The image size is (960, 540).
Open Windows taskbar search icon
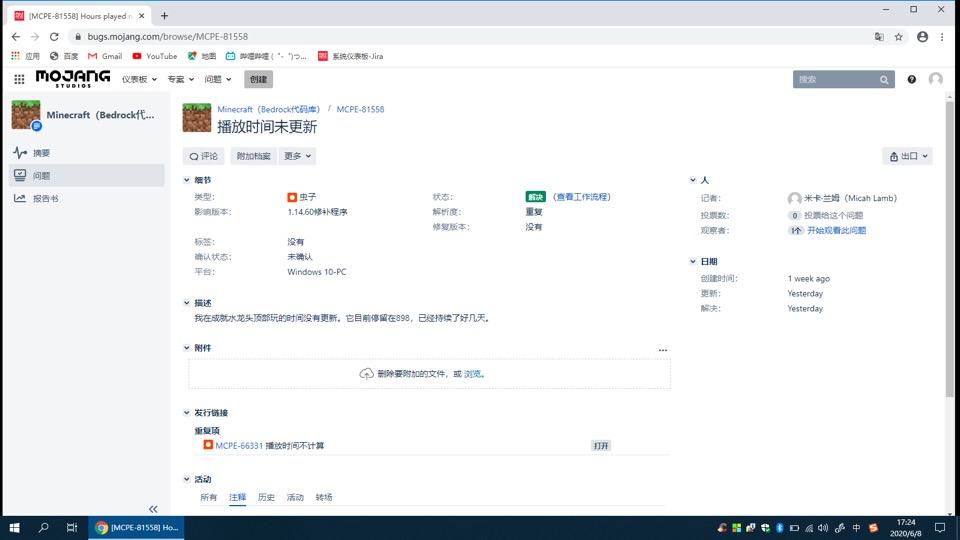(43, 527)
